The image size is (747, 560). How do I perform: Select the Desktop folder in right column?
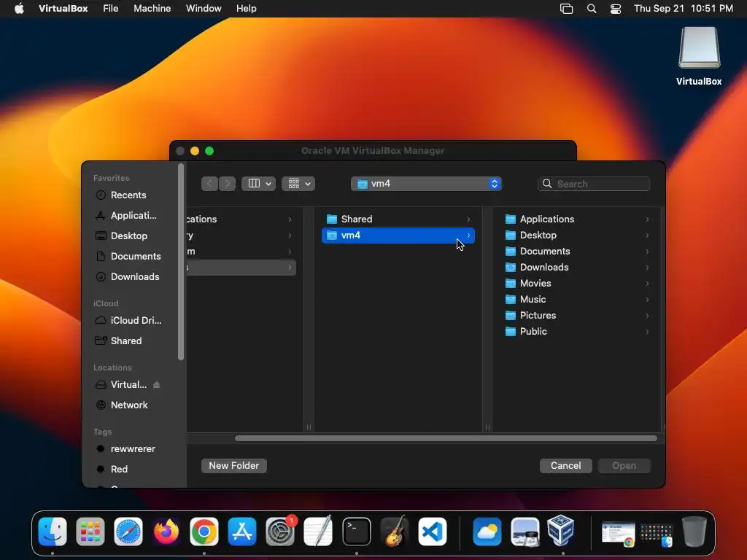coord(576,236)
